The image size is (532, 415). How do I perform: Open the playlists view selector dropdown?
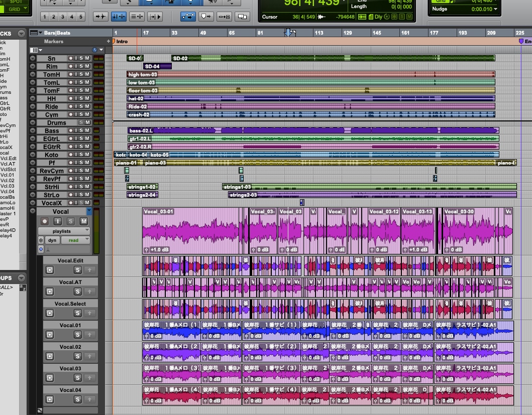(x=64, y=231)
